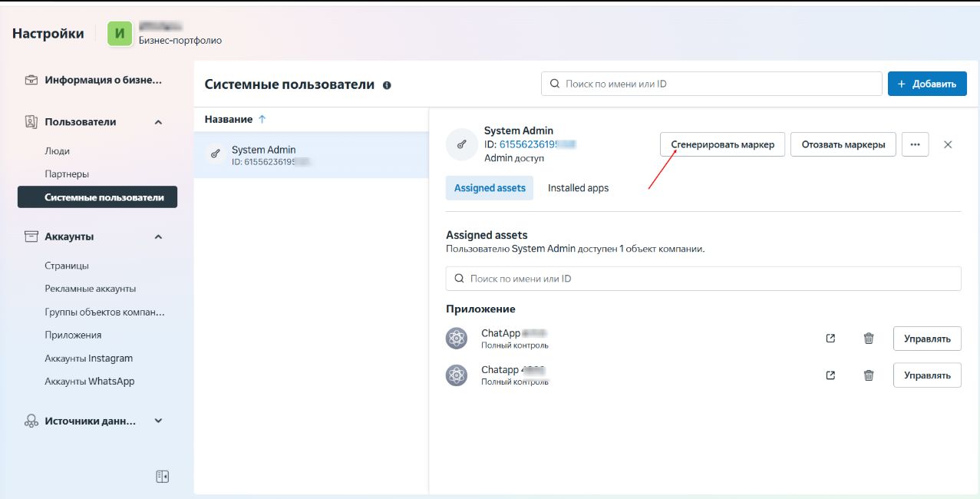Collapse sidebar using bottom panel icon
Image resolution: width=980 pixels, height=499 pixels.
click(162, 477)
